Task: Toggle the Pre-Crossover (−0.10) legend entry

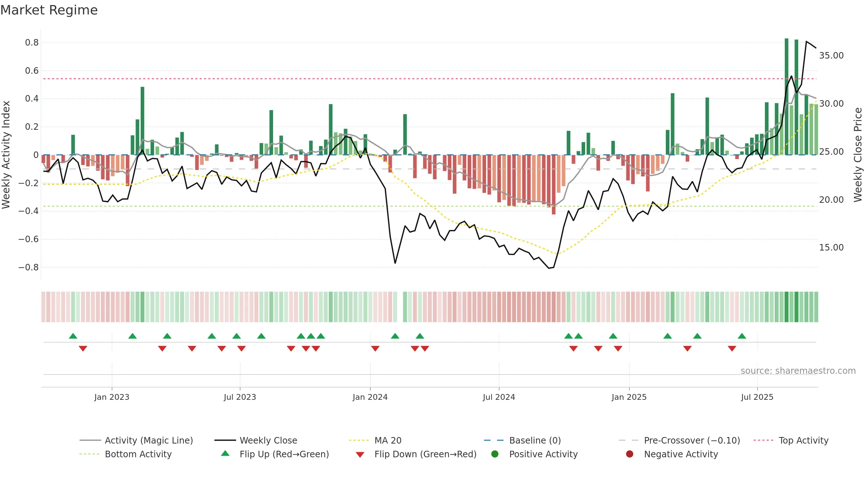Action: click(x=679, y=440)
